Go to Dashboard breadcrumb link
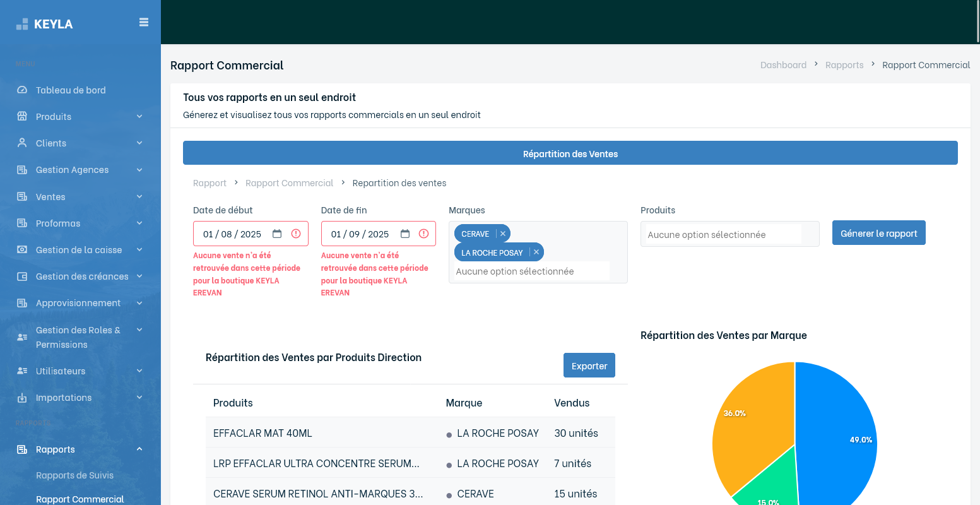The image size is (980, 505). click(x=783, y=65)
